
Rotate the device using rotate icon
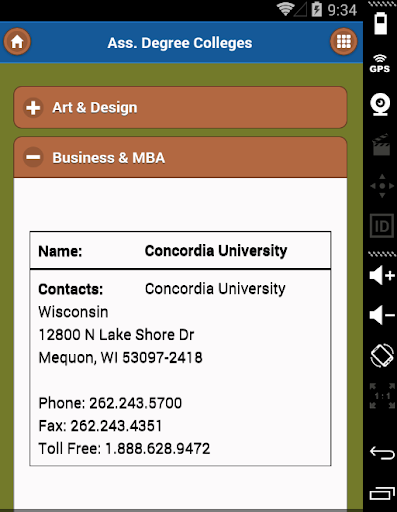382,355
